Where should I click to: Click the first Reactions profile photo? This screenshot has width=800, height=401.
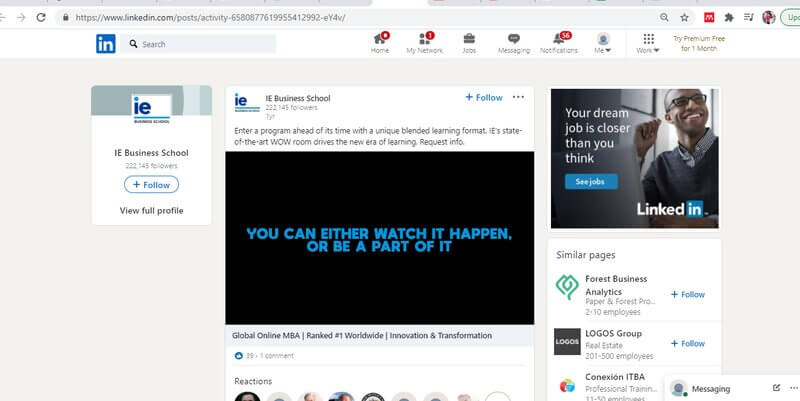coord(247,396)
